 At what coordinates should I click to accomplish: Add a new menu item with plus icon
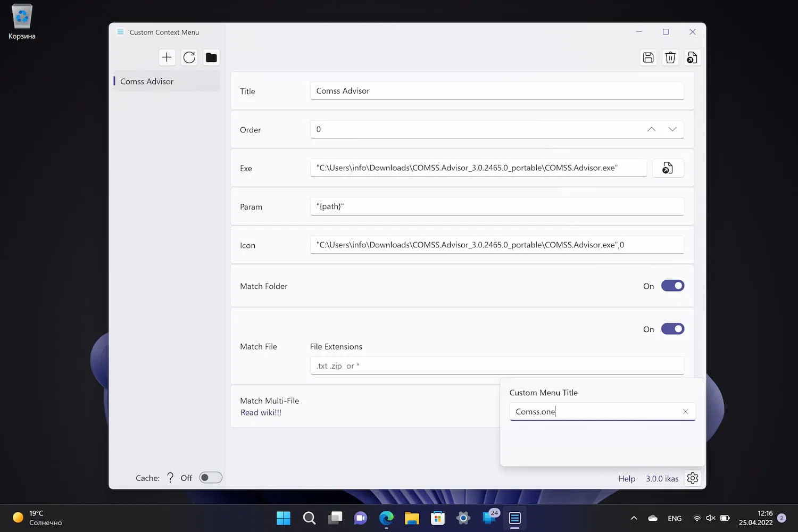pyautogui.click(x=167, y=57)
